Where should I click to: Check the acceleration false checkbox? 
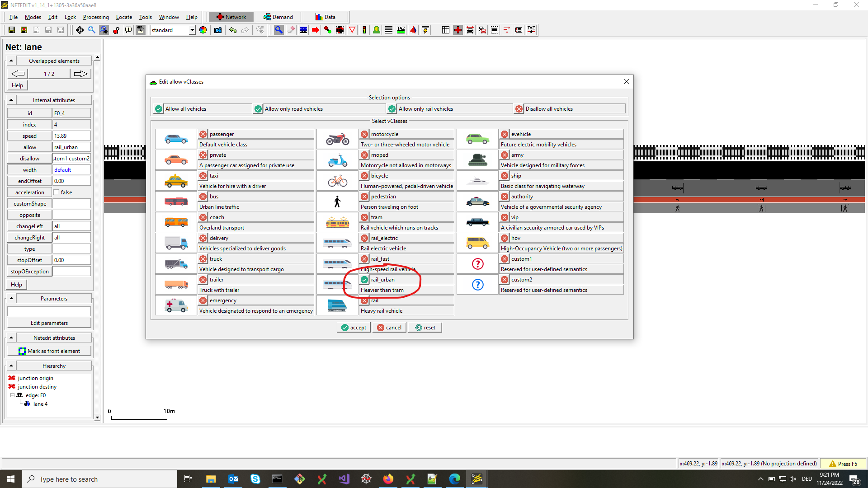point(57,192)
